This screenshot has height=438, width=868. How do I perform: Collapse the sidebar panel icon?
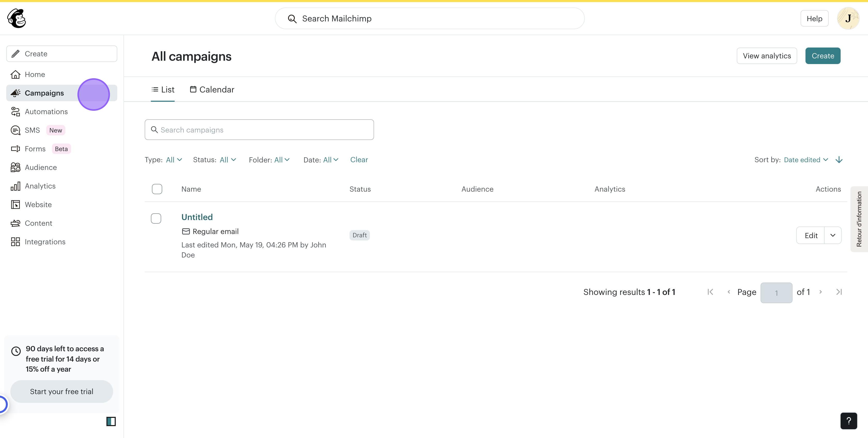click(111, 421)
